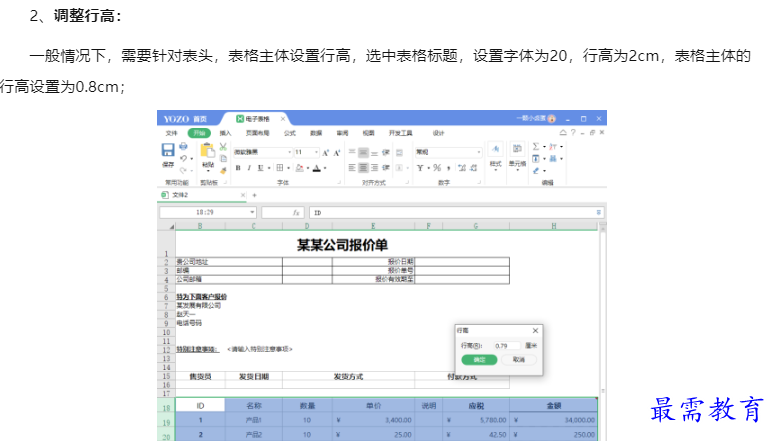Open the fill color dropdown arrow
The width and height of the screenshot is (772, 441).
308,168
